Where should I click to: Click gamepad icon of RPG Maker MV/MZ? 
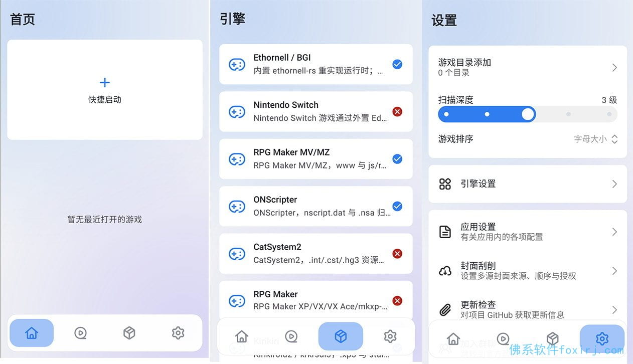point(237,159)
